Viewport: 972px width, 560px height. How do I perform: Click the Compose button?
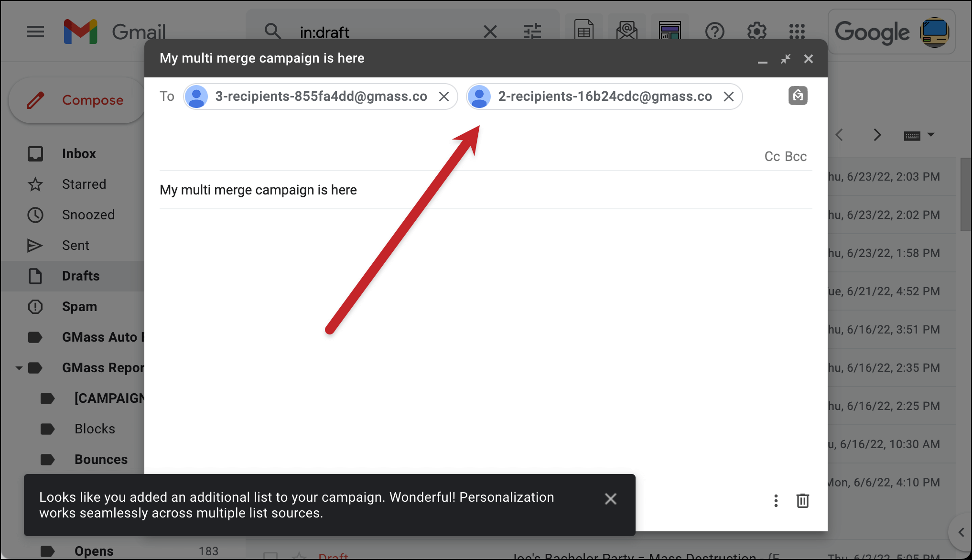click(76, 100)
